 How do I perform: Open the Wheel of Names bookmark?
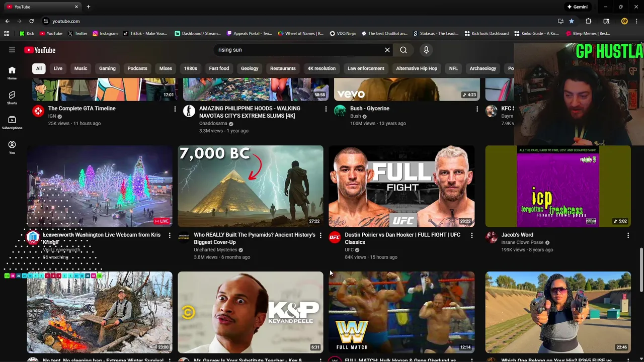pos(300,34)
